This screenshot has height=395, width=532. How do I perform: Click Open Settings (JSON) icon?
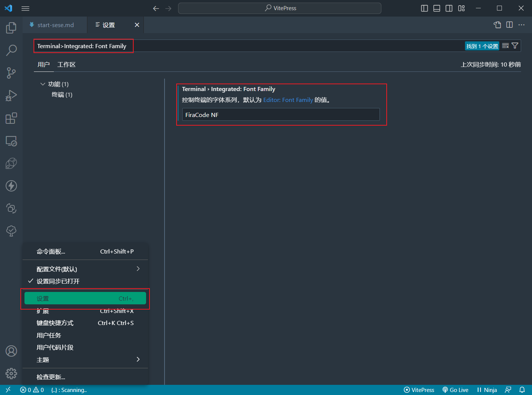(x=497, y=25)
